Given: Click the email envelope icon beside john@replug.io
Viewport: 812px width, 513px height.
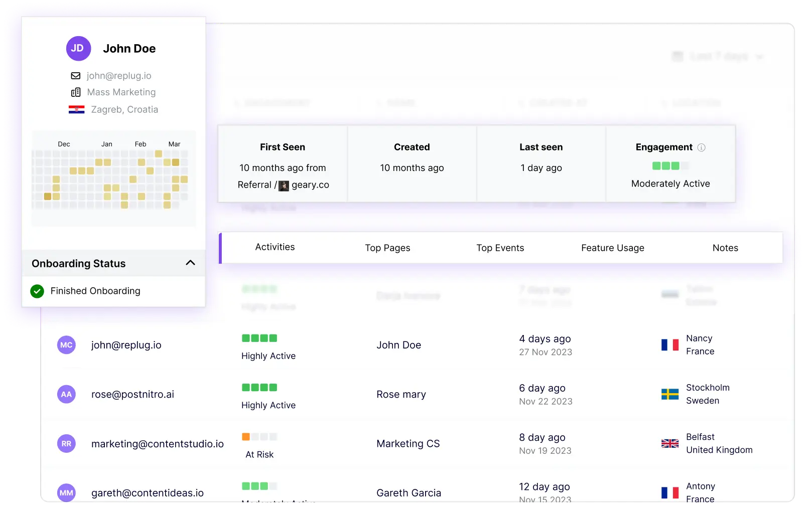Looking at the screenshot, I should click(x=75, y=76).
